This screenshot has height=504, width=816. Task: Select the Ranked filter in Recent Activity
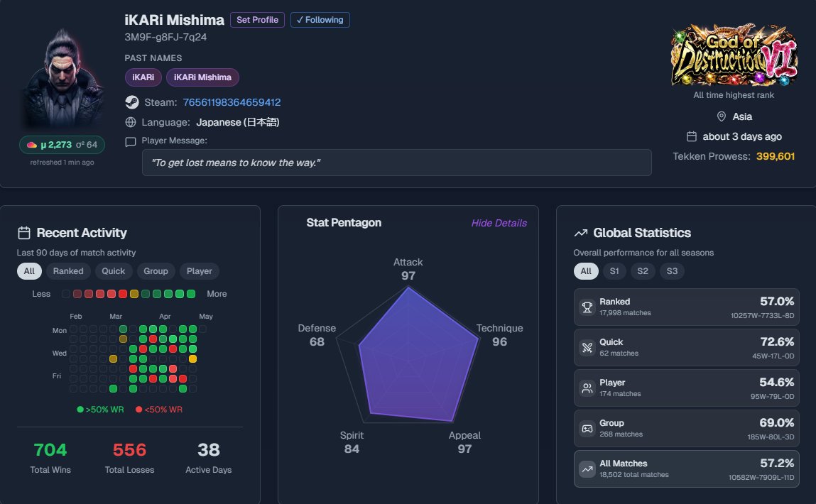(x=68, y=271)
